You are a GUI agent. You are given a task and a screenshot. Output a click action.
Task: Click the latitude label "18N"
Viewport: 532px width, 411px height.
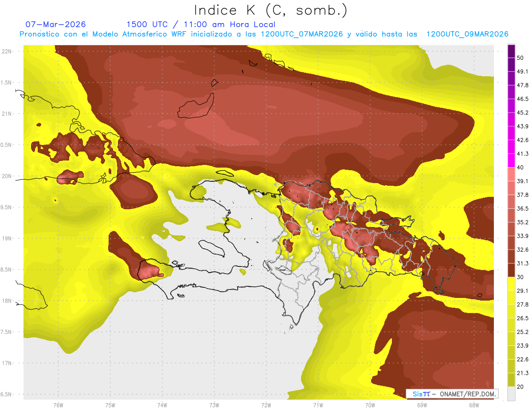[7, 301]
